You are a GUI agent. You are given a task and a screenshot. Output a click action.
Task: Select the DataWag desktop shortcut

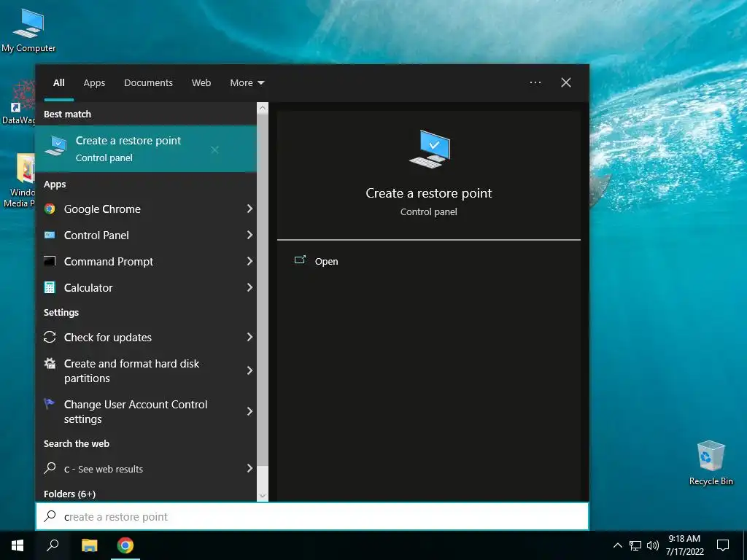[x=18, y=102]
